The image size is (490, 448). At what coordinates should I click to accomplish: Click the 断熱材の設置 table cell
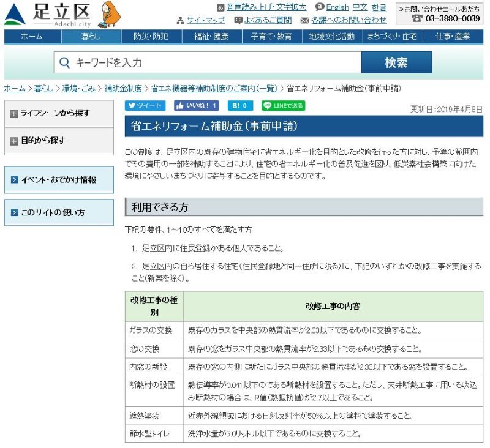coord(154,391)
